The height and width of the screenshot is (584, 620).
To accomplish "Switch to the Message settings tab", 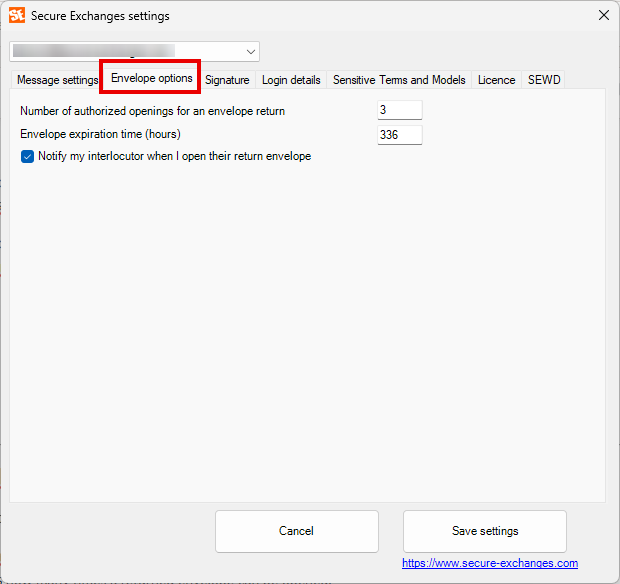I will pyautogui.click(x=57, y=80).
